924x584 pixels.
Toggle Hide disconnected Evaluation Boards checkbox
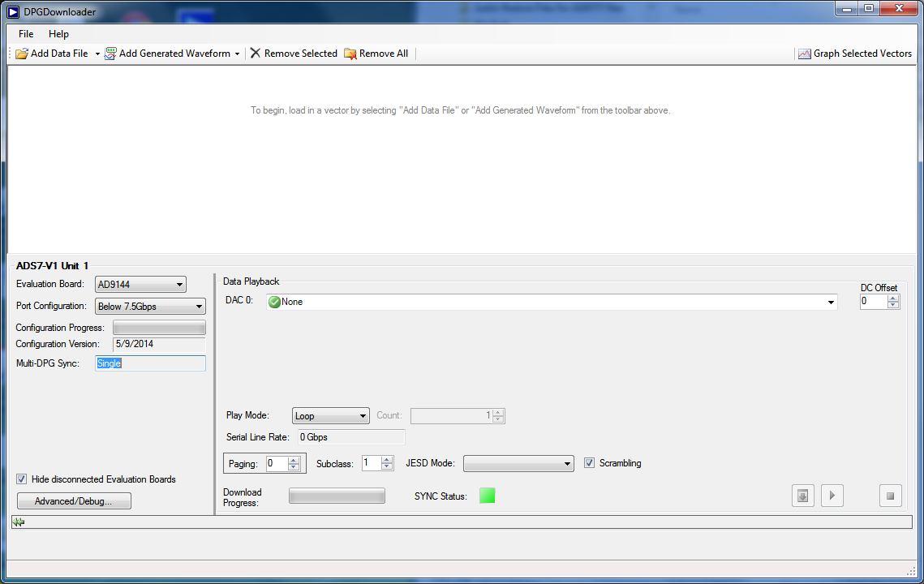coord(22,479)
